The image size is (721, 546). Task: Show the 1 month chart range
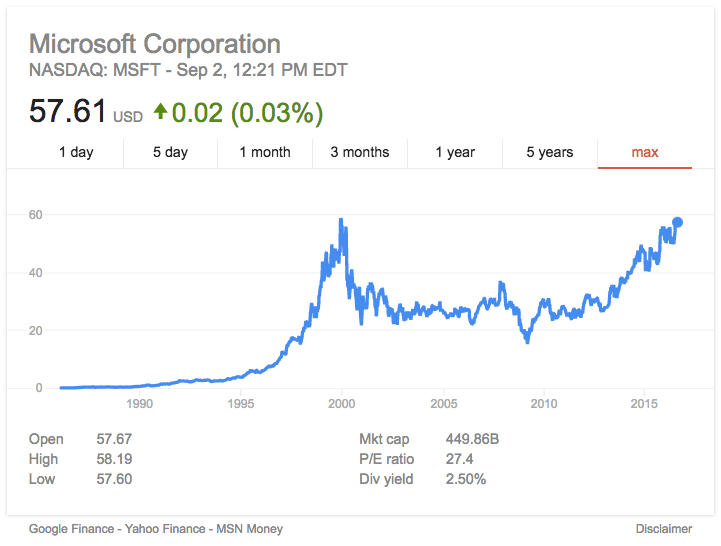(x=265, y=152)
